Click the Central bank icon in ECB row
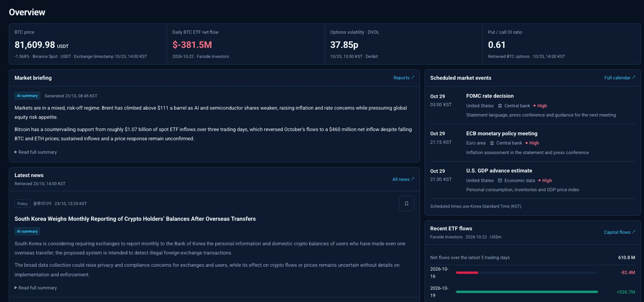 click(492, 143)
